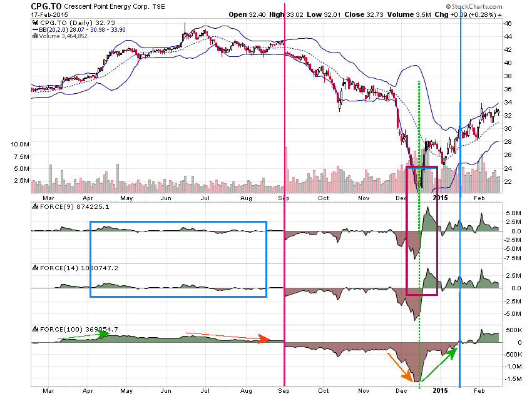Click the 32 price axis label
532x396 pixels.
[508, 116]
